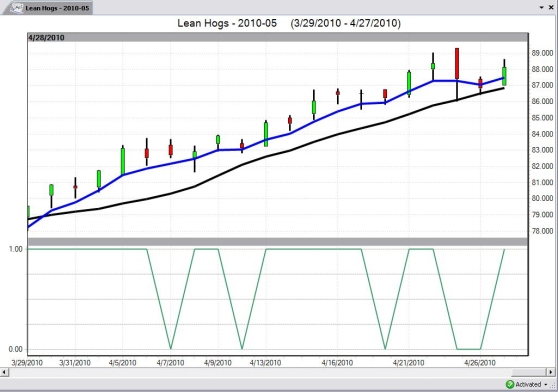Click the 78.000 price axis label

(542, 231)
